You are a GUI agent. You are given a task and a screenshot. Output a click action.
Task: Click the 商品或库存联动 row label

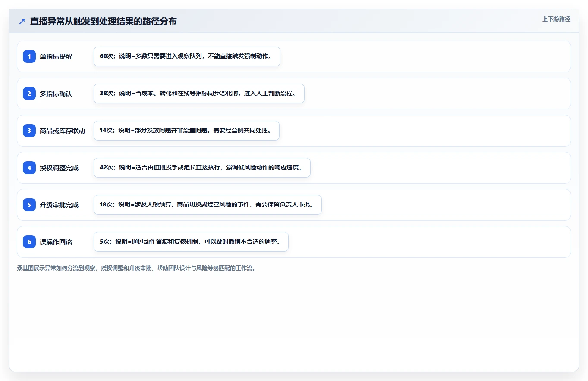point(63,131)
